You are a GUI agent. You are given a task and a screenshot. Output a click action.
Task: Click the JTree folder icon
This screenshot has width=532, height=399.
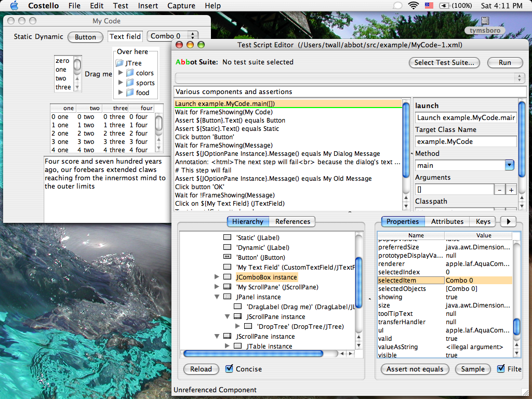[x=119, y=63]
